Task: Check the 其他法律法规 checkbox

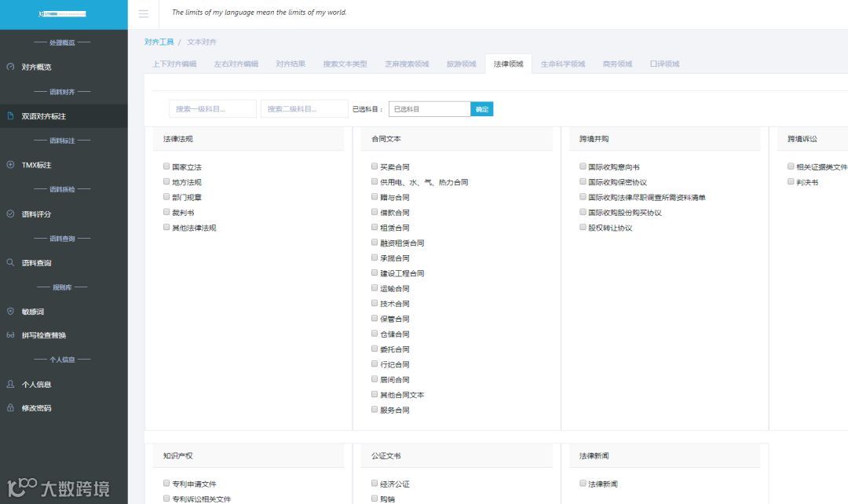Action: pyautogui.click(x=166, y=227)
